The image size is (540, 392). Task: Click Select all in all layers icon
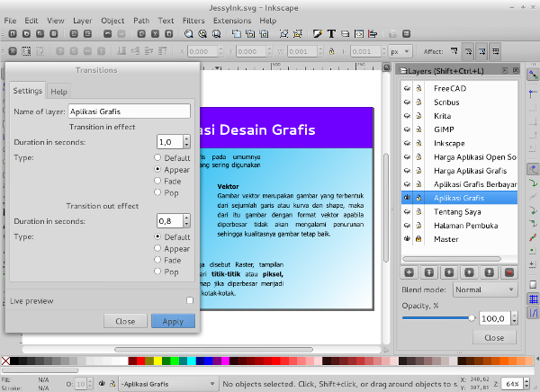[x=26, y=51]
